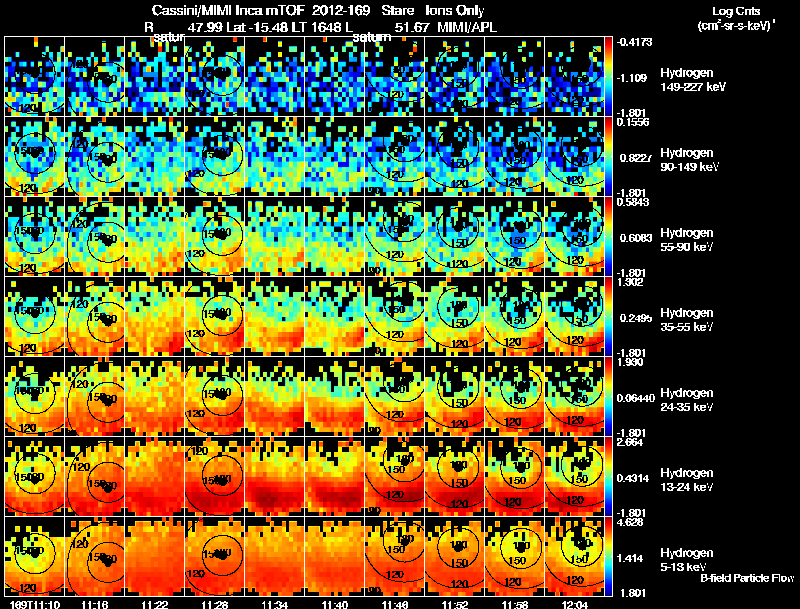Click the '1.302' color scale value
Screen dimensions: 800x609
[630, 282]
